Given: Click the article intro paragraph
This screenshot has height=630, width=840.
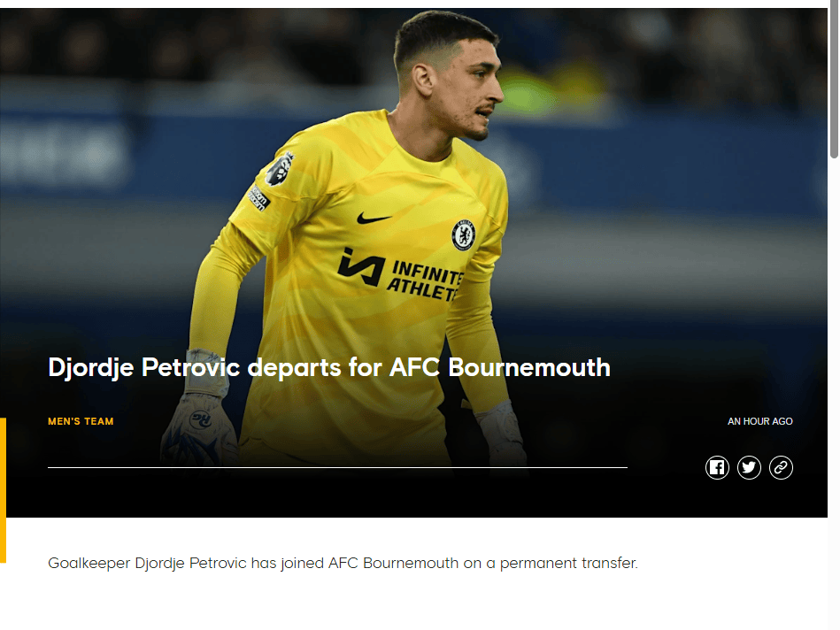Looking at the screenshot, I should coord(343,563).
